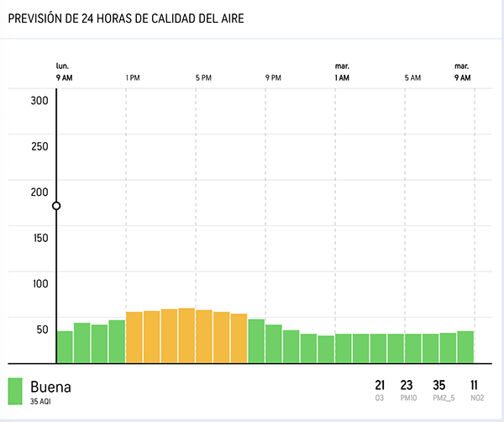This screenshot has width=504, height=422.
Task: Click the 5 PM time label
Action: [203, 77]
